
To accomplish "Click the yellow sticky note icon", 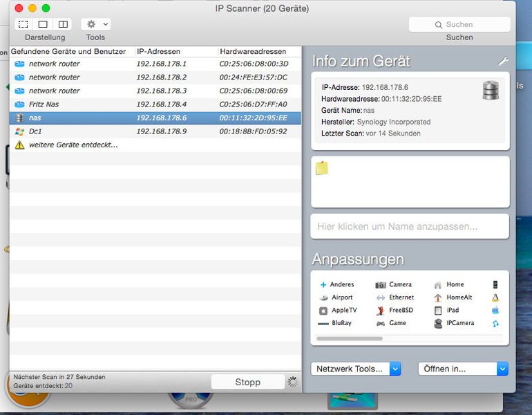I will pyautogui.click(x=322, y=168).
